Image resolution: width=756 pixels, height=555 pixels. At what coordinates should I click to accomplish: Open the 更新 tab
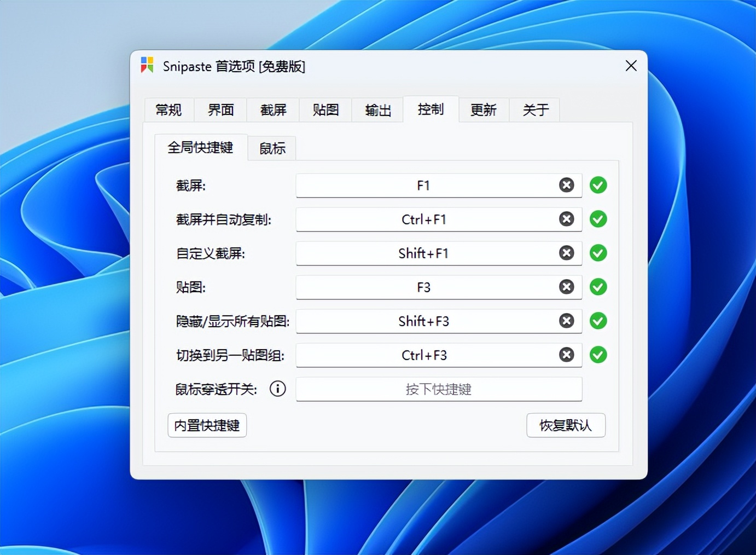point(483,110)
